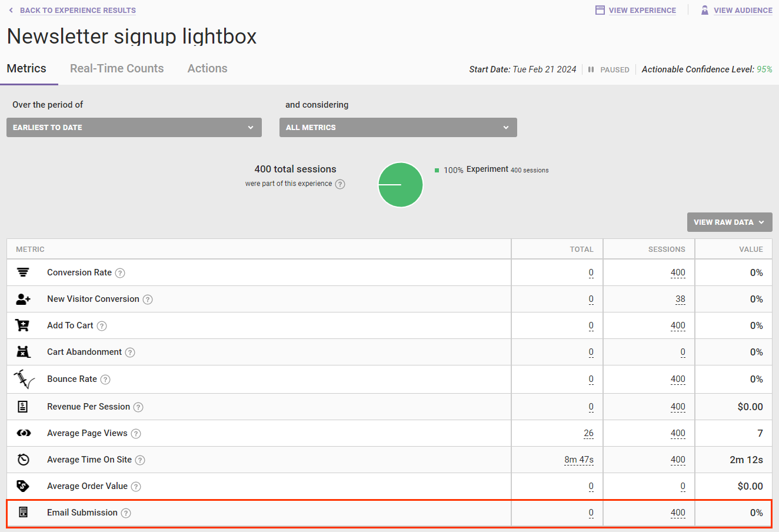Click the pause icon beside PAUSED
Screen dimensions: 779x532
[591, 69]
